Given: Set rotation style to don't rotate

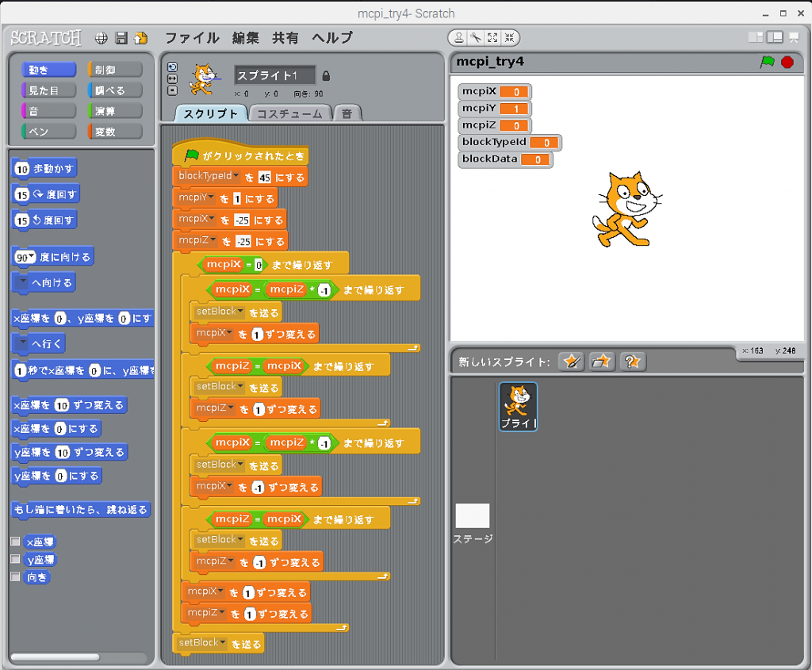Looking at the screenshot, I should click(x=172, y=90).
